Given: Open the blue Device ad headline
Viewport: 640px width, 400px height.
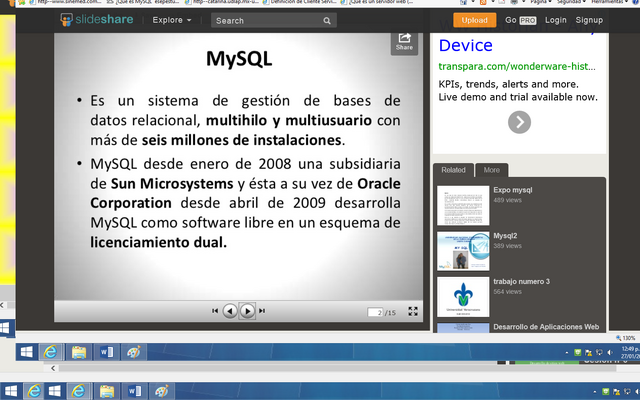Looking at the screenshot, I should pyautogui.click(x=465, y=45).
